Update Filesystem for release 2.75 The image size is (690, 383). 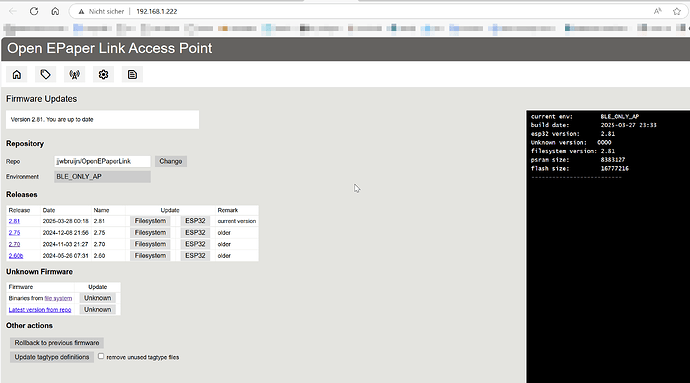pyautogui.click(x=150, y=232)
